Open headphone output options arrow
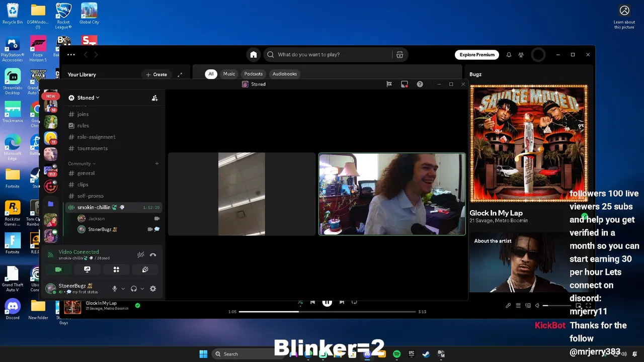 click(142, 289)
